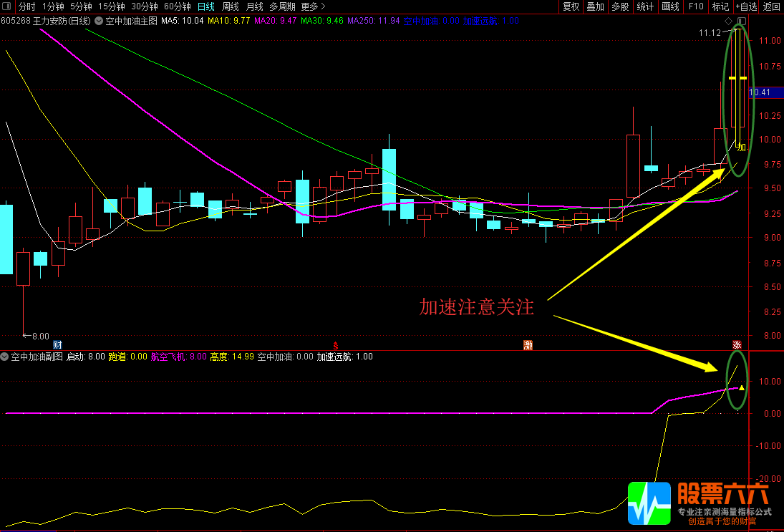Image resolution: width=784 pixels, height=532 pixels.
Task: Add stock with +自选 button
Action: pyautogui.click(x=745, y=6)
